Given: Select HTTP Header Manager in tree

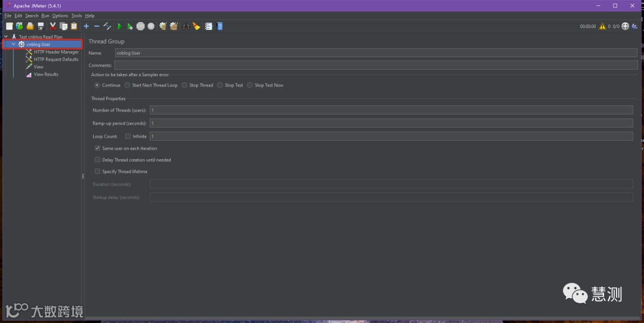Looking at the screenshot, I should click(x=56, y=52).
